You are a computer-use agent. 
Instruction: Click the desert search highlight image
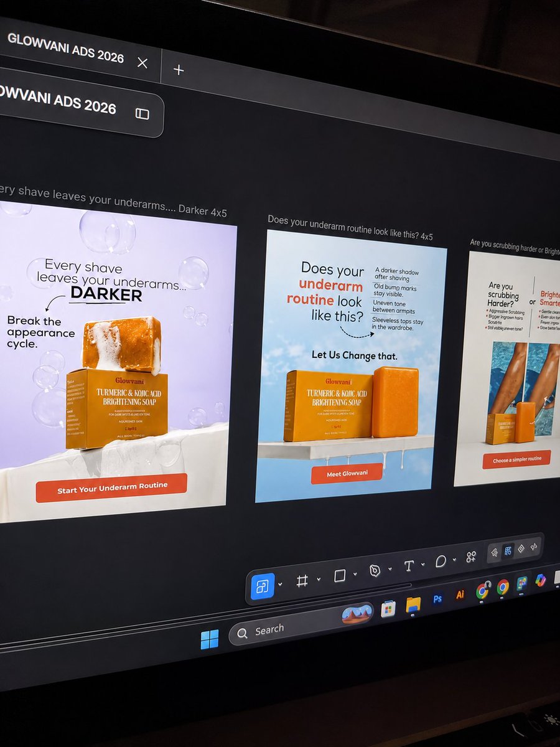[x=357, y=614]
